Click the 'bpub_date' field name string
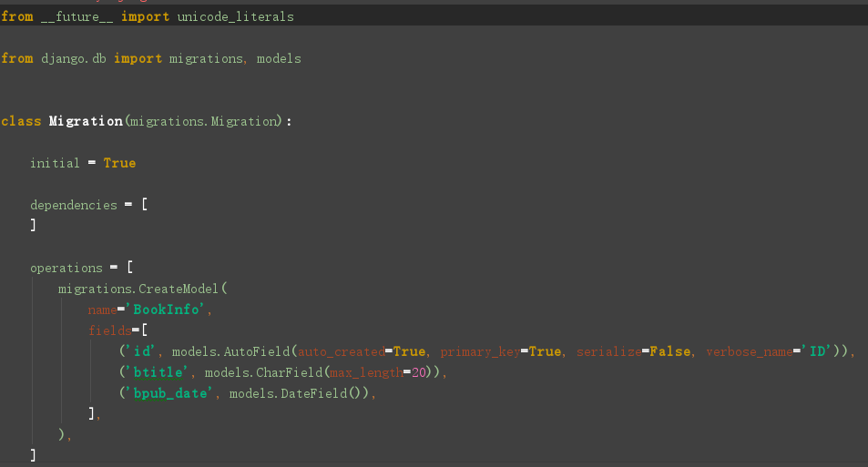The width and height of the screenshot is (868, 467). 170,393
